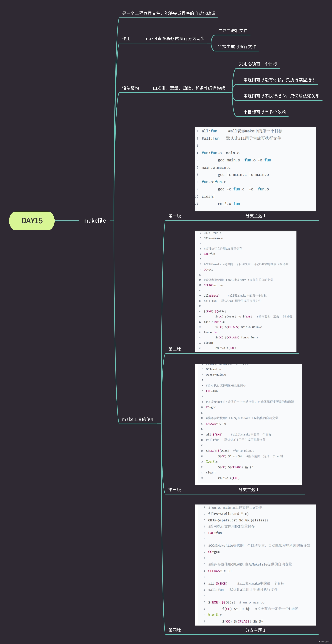Select the 作用 branch node
332x644 pixels.
(126, 38)
